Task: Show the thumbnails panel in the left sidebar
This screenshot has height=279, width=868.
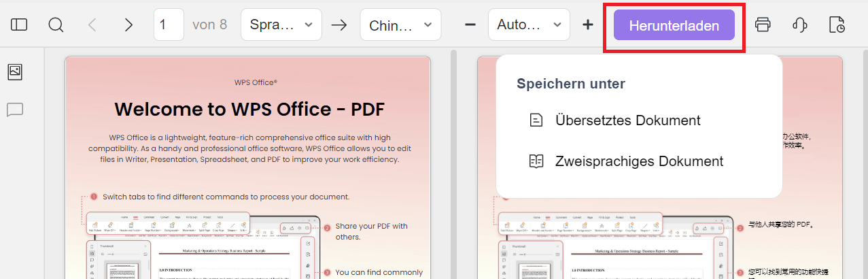Action: coord(15,71)
